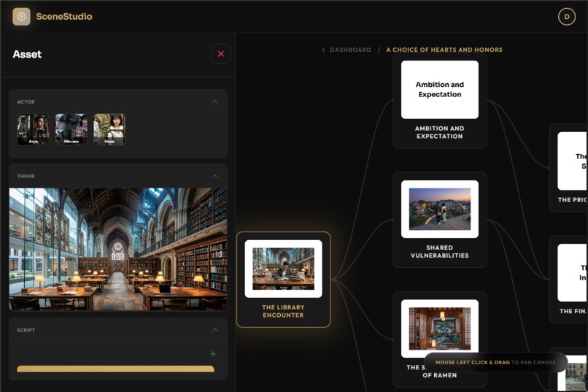Click the SCRIPT section label
The width and height of the screenshot is (588, 392).
pyautogui.click(x=26, y=330)
